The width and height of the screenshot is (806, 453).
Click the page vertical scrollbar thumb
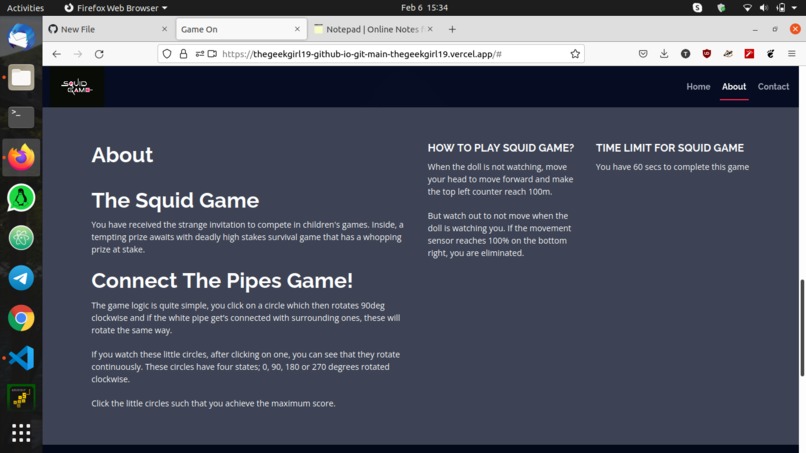coord(802,328)
